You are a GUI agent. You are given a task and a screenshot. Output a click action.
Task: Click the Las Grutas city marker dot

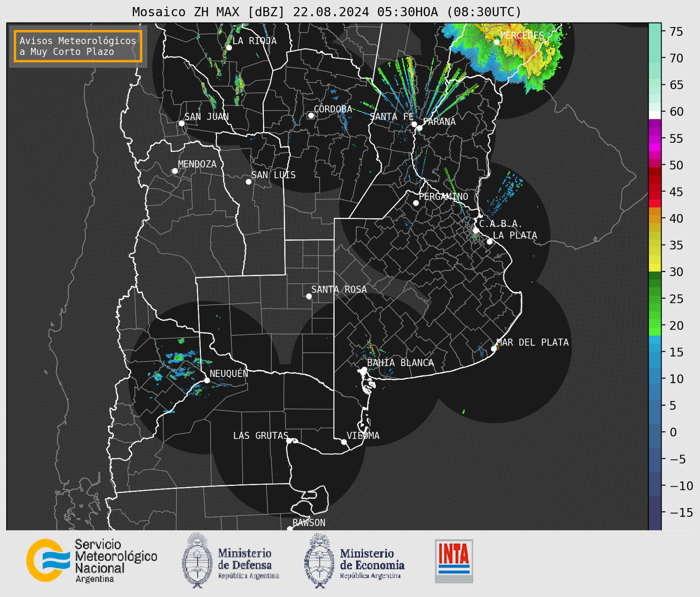point(289,441)
